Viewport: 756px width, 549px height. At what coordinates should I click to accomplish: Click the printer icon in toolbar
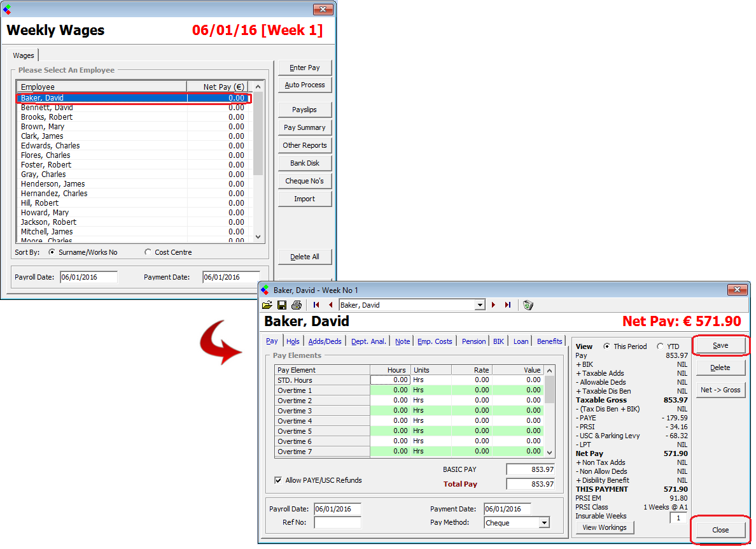296,305
